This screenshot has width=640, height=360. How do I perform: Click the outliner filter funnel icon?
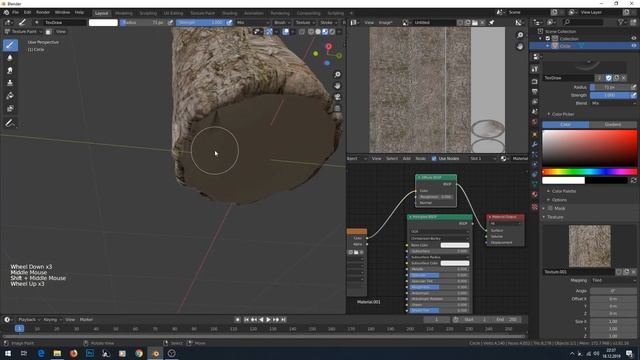point(620,22)
